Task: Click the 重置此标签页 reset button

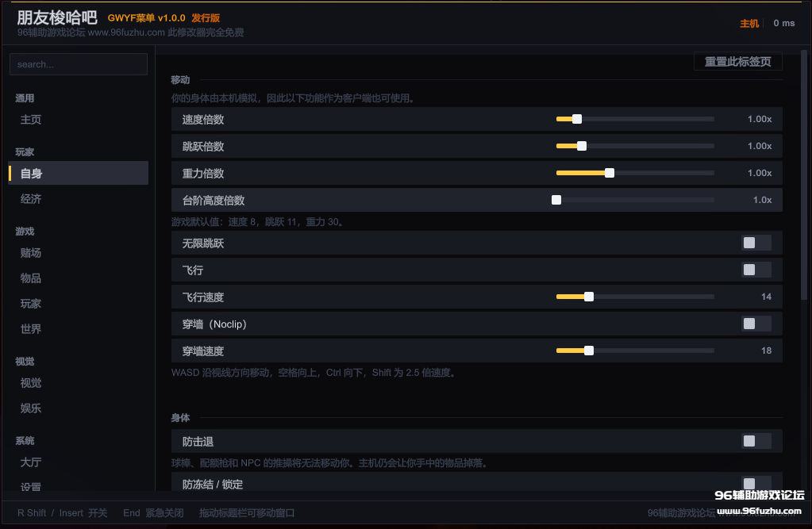Action: point(737,62)
